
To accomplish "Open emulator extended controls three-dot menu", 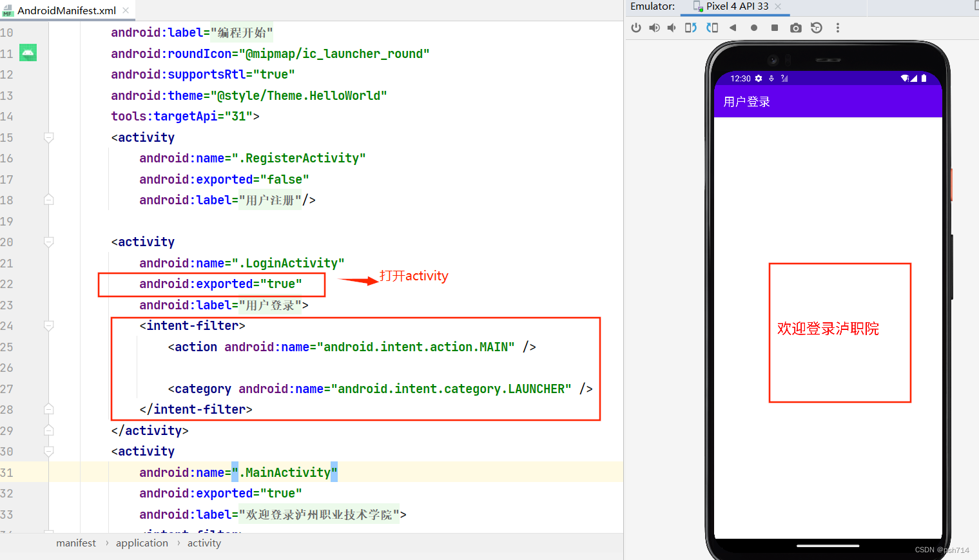I will point(838,28).
